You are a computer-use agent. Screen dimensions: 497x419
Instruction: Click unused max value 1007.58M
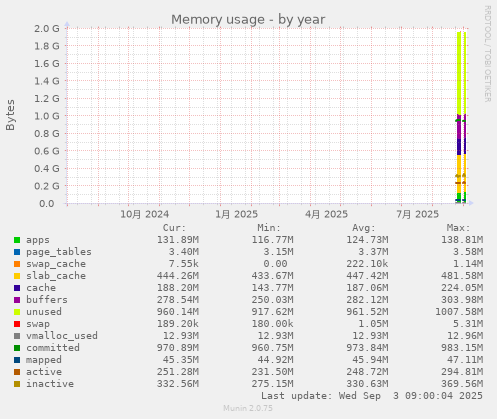pyautogui.click(x=459, y=312)
